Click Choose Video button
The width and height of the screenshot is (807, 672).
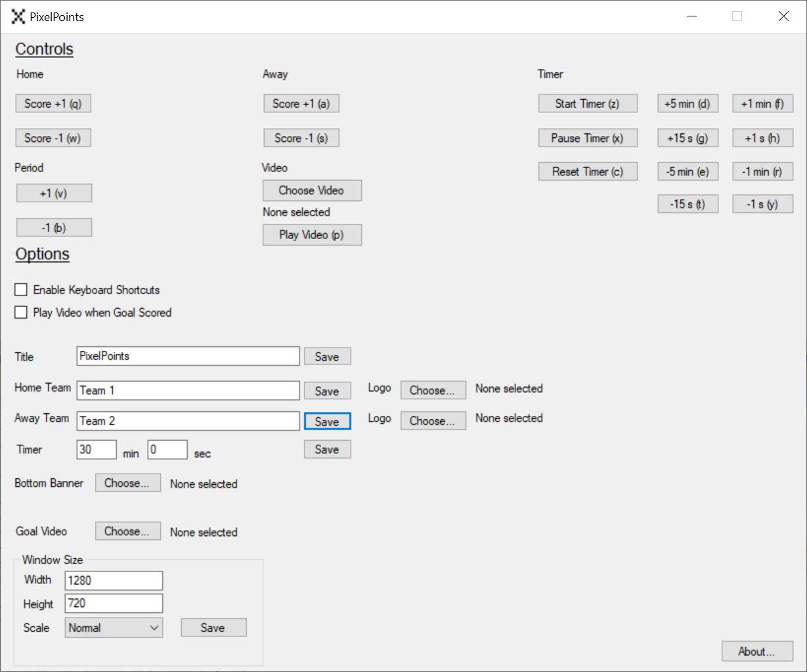312,190
